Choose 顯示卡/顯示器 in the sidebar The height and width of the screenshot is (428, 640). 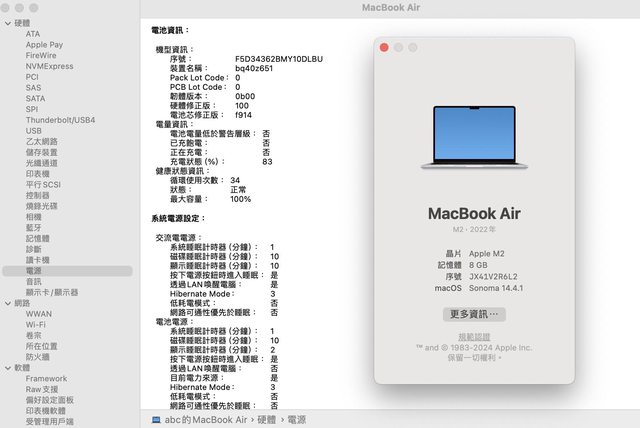52,292
